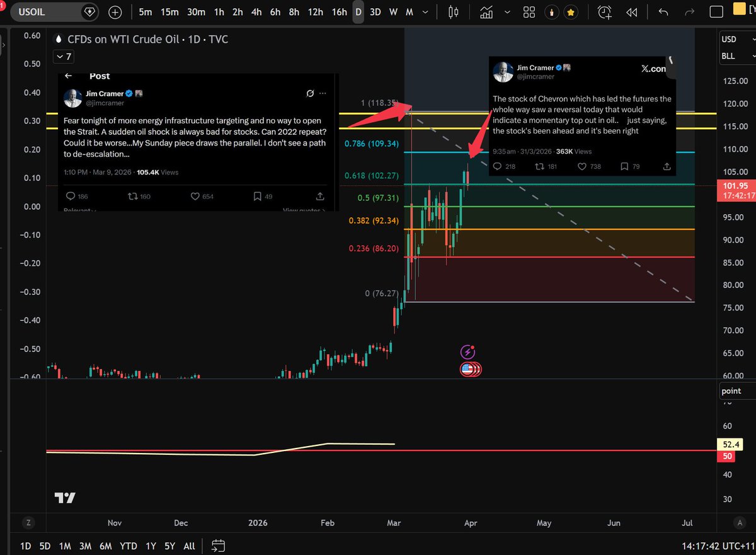
Task: Click the purple lightning event marker
Action: 467,352
